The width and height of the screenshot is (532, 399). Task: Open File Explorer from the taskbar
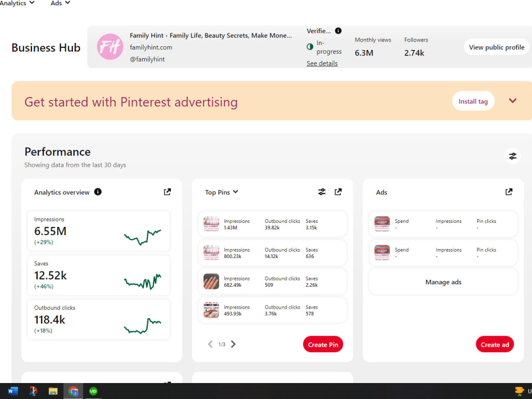click(x=53, y=391)
